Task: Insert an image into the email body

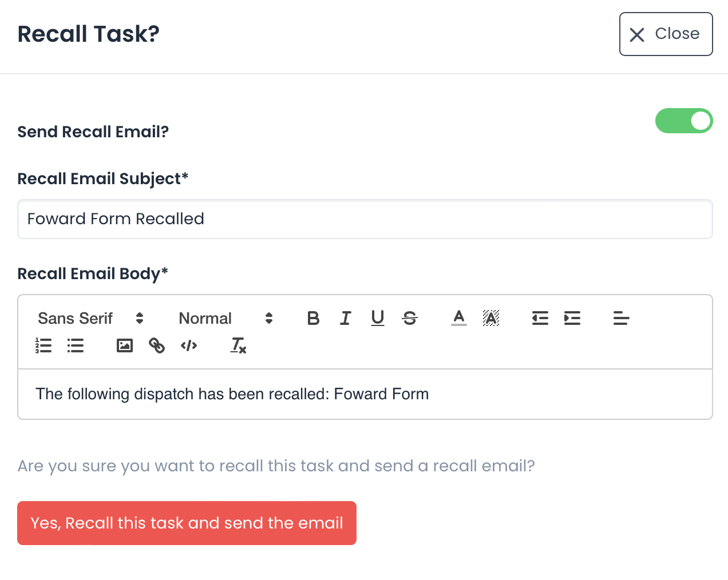Action: (124, 345)
